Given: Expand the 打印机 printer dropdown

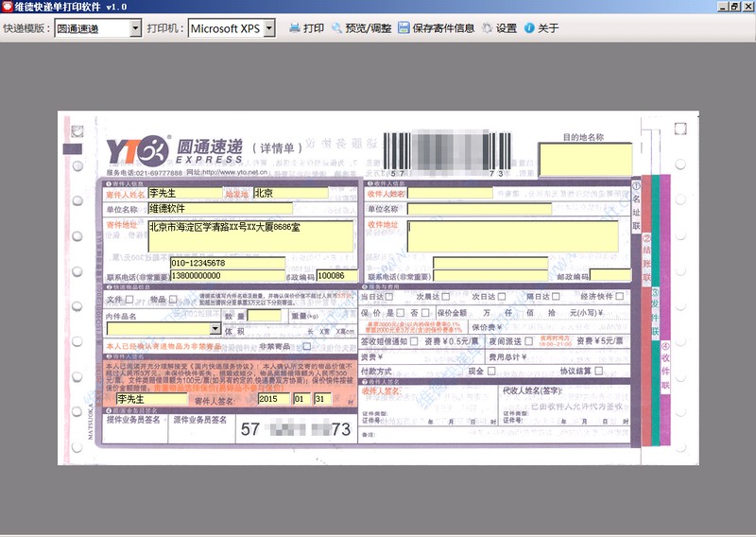Looking at the screenshot, I should click(269, 28).
